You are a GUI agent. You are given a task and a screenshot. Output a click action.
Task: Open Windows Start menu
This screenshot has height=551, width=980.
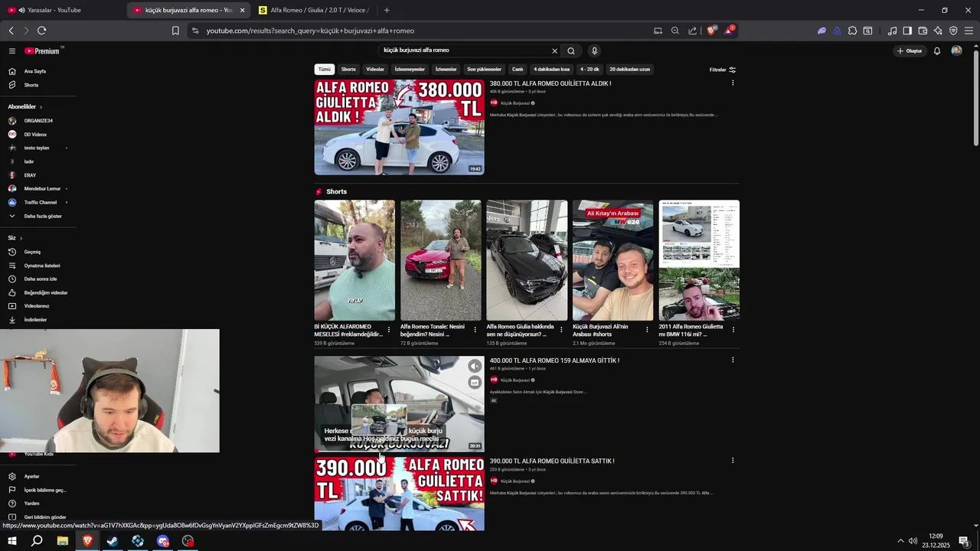[12, 541]
